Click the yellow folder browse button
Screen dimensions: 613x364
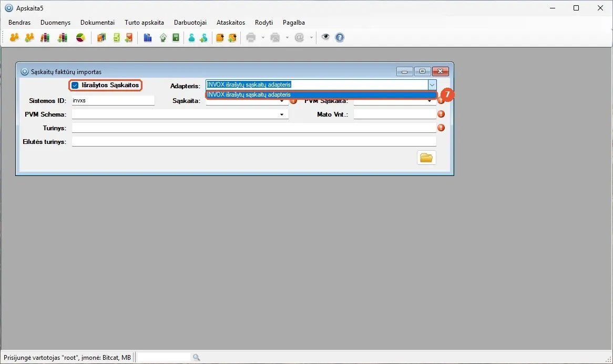point(426,158)
